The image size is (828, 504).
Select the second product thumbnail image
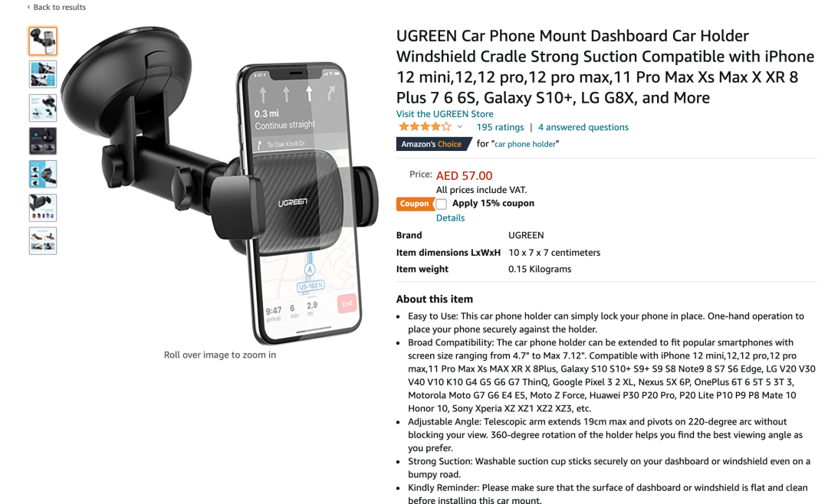[x=43, y=74]
